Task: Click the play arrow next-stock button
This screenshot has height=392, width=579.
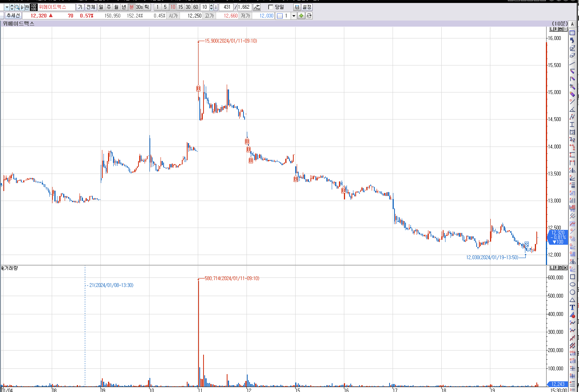Action: pyautogui.click(x=22, y=7)
